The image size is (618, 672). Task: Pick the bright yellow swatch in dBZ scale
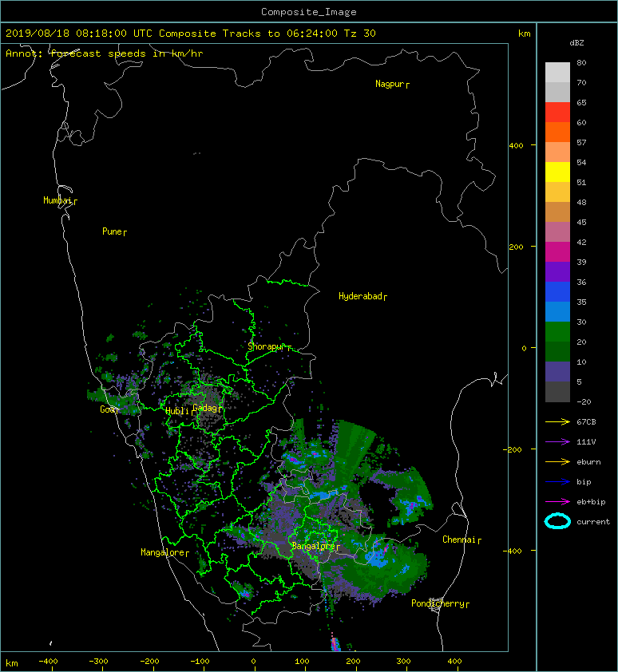pyautogui.click(x=557, y=172)
